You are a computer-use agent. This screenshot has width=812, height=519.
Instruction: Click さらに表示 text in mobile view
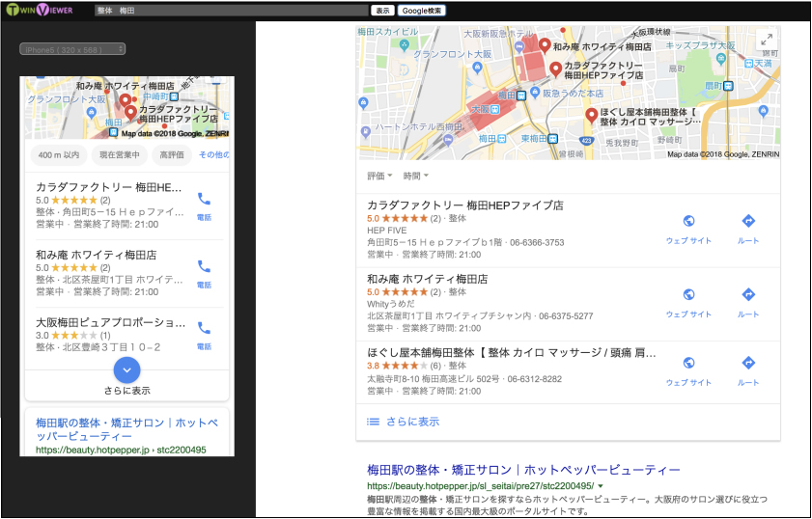126,391
